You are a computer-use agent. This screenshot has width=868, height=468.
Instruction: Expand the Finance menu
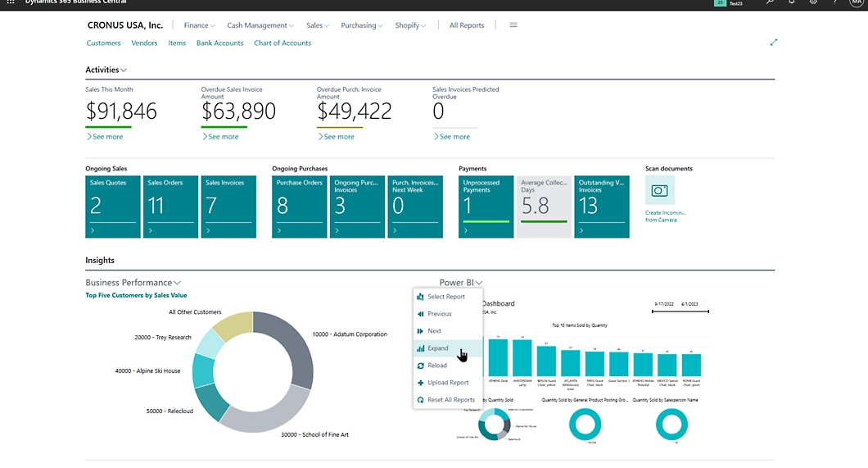(x=199, y=25)
